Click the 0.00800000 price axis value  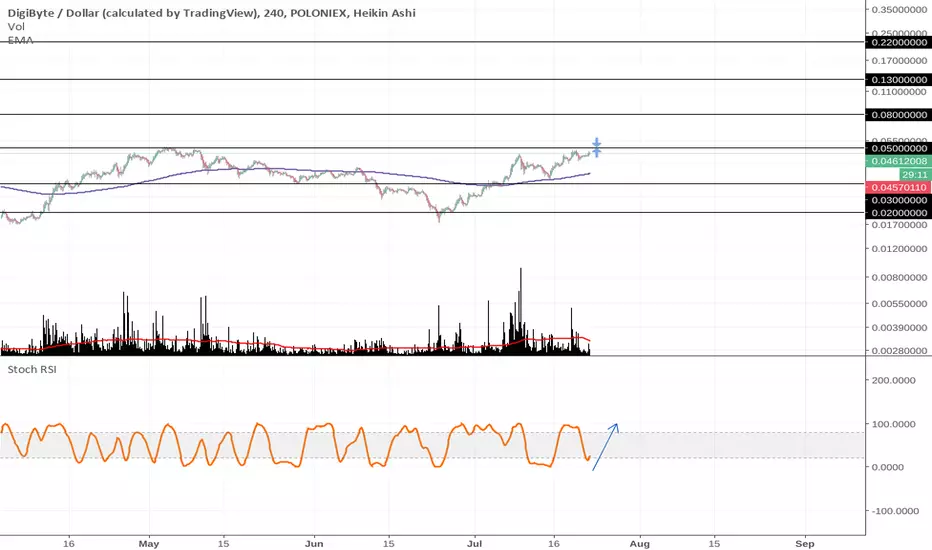tap(899, 277)
